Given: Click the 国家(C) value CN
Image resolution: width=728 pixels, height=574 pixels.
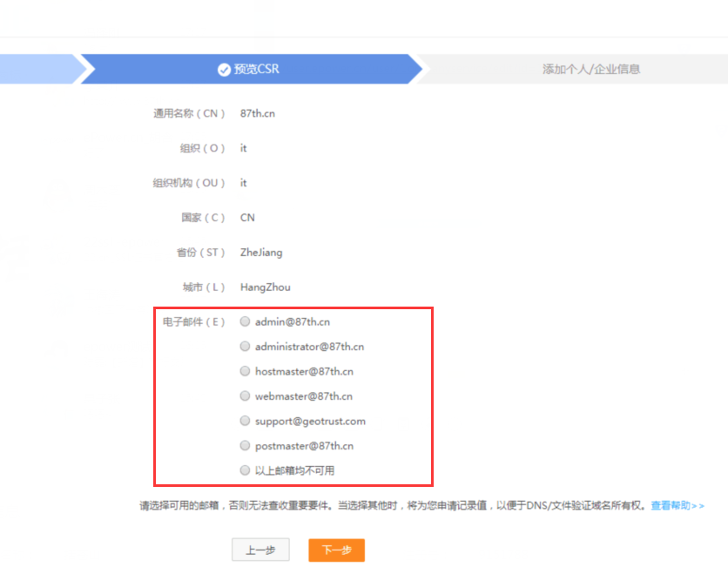Looking at the screenshot, I should (x=246, y=217).
